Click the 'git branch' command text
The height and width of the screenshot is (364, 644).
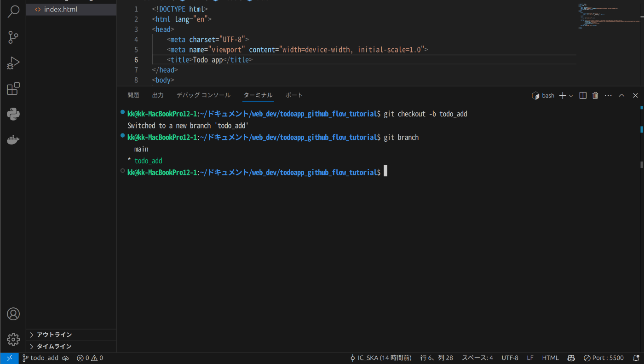point(402,138)
